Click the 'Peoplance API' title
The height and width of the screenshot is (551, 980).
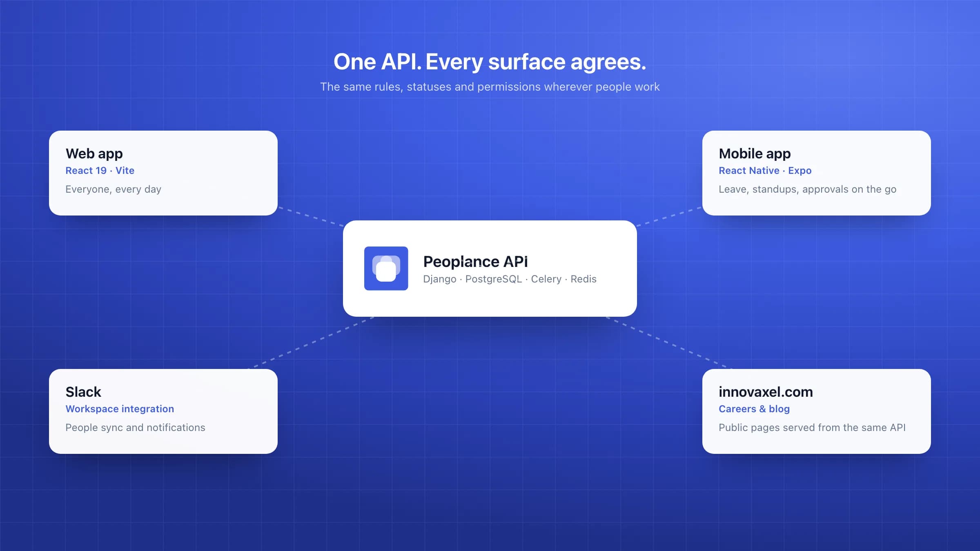click(476, 262)
